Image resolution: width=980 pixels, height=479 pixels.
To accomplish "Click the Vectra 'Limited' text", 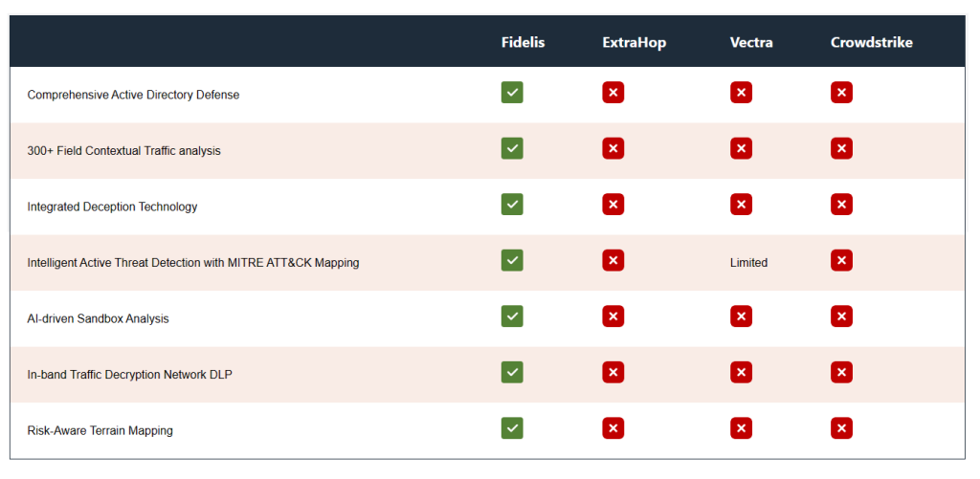I will [x=748, y=262].
